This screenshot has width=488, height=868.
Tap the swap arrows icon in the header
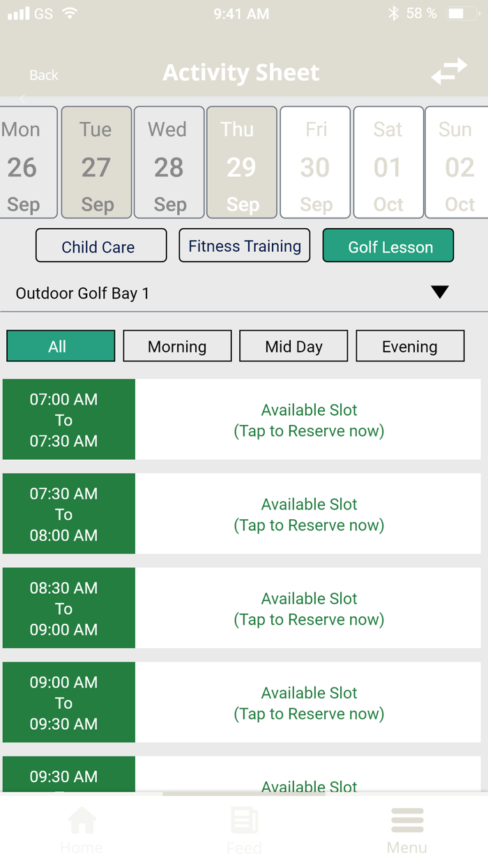click(450, 70)
